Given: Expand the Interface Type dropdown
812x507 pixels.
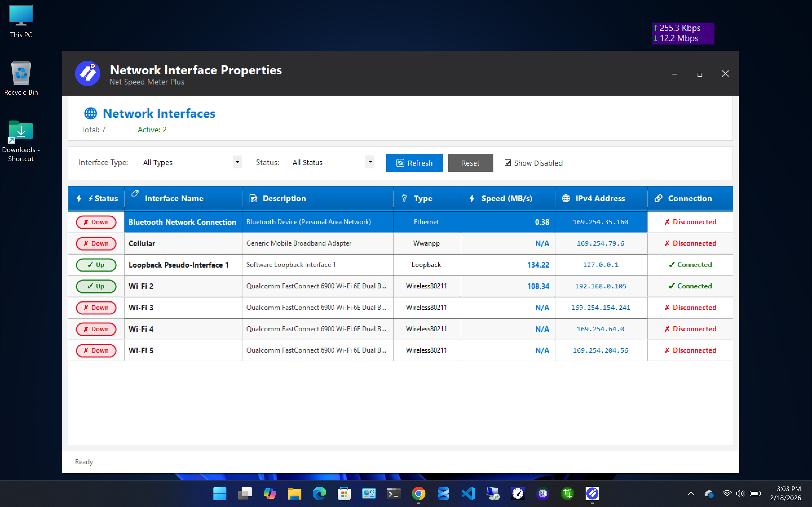Looking at the screenshot, I should pyautogui.click(x=237, y=162).
